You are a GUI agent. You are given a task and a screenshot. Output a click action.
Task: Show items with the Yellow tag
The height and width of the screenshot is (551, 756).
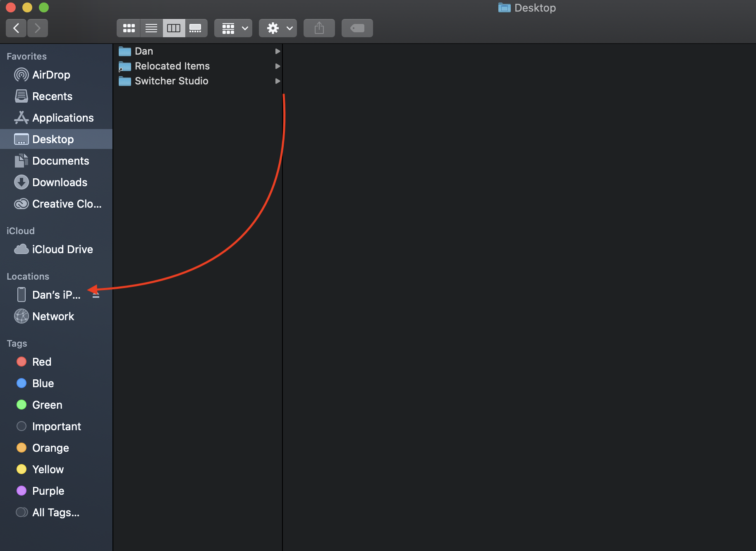click(56, 470)
